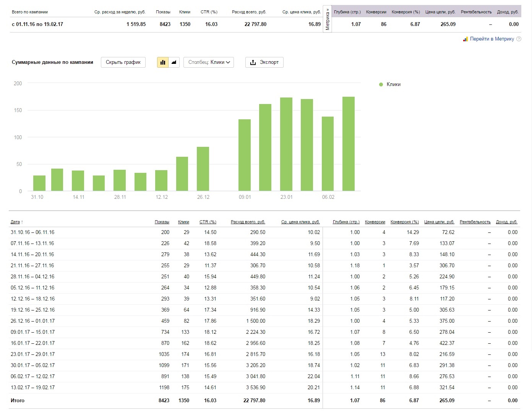Screen dimensions: 532x416
Task: Click the help icon next to Перейти в Метрику
Action: [x=519, y=39]
